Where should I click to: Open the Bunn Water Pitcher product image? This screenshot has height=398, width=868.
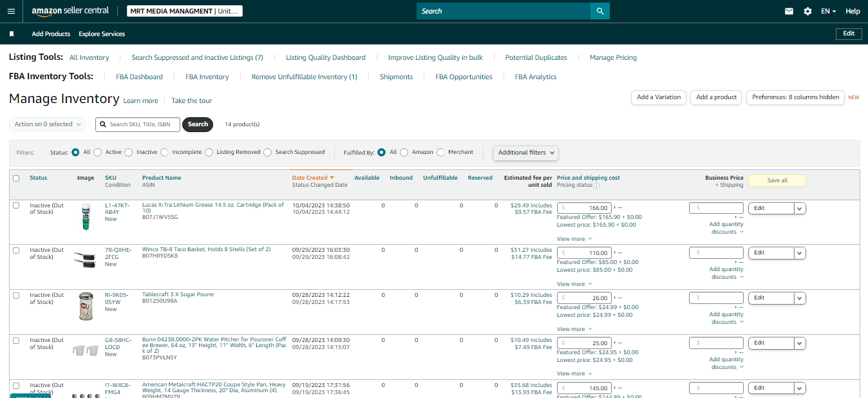tap(86, 350)
